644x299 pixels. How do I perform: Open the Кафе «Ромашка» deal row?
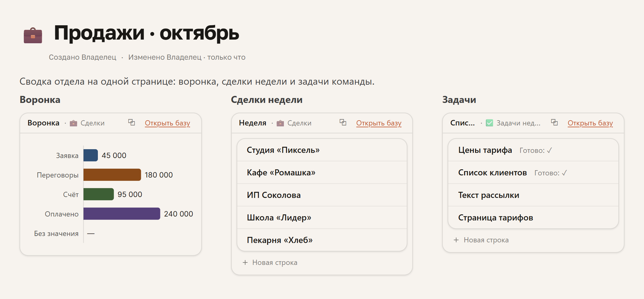tap(322, 173)
